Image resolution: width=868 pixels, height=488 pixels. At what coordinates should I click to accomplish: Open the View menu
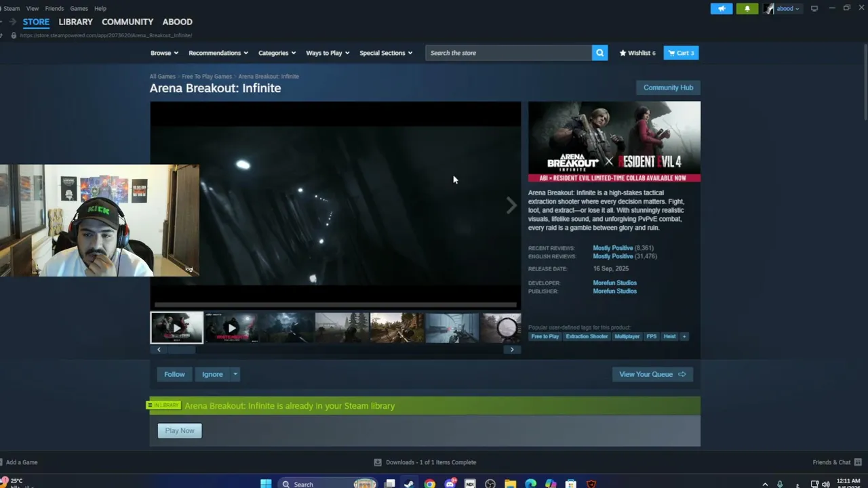pyautogui.click(x=33, y=9)
